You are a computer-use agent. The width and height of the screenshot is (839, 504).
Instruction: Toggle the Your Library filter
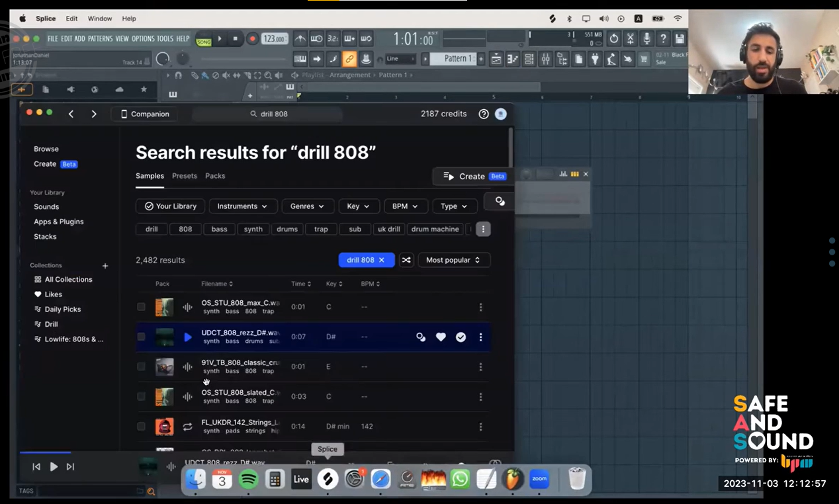pos(170,206)
